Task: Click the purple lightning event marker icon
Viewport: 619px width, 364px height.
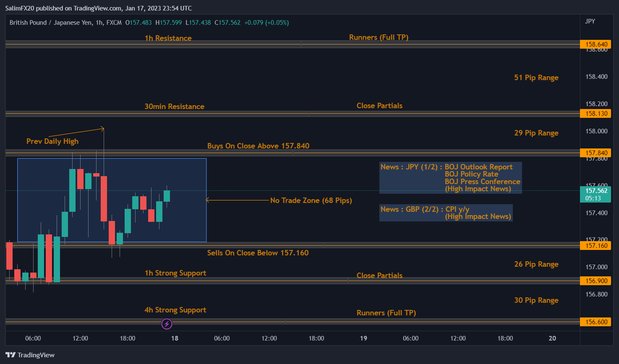Action: [x=167, y=324]
